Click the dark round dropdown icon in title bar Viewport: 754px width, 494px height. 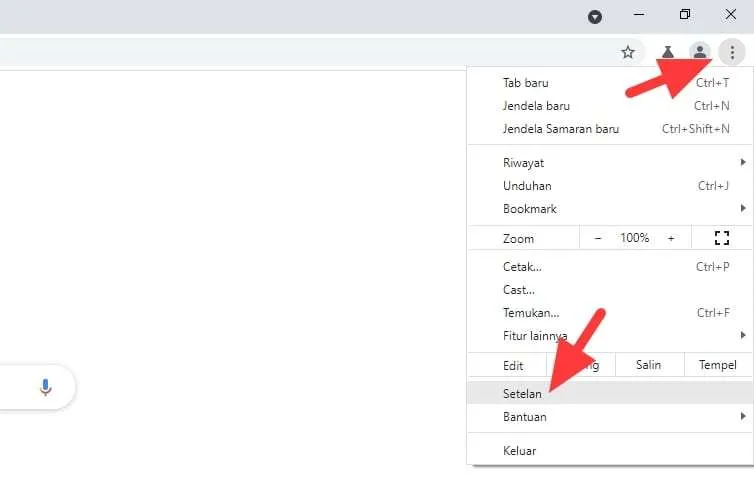[595, 17]
